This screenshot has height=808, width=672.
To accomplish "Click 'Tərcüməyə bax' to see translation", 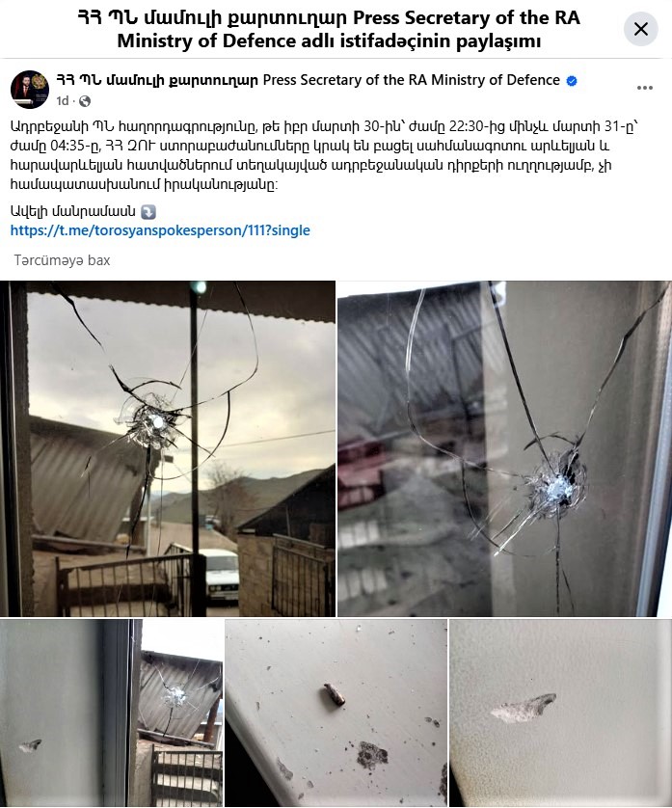I will pos(62,260).
